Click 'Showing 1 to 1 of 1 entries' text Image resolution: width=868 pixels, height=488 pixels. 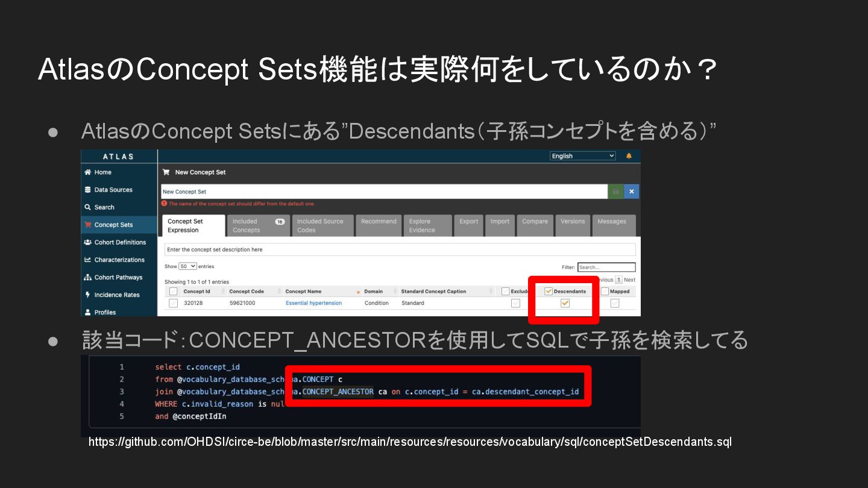pyautogui.click(x=197, y=282)
